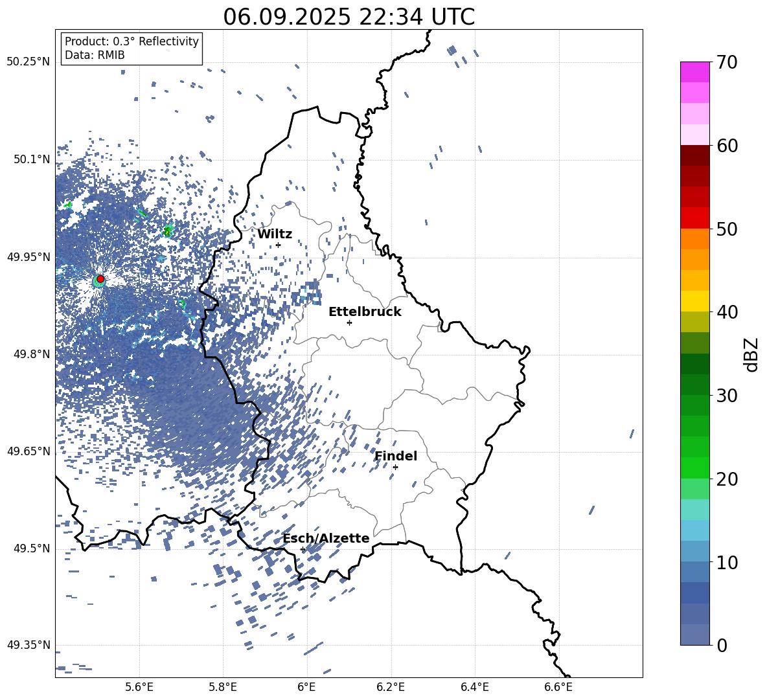
Task: Click the dBZ colorbar axis label
Action: 752,355
